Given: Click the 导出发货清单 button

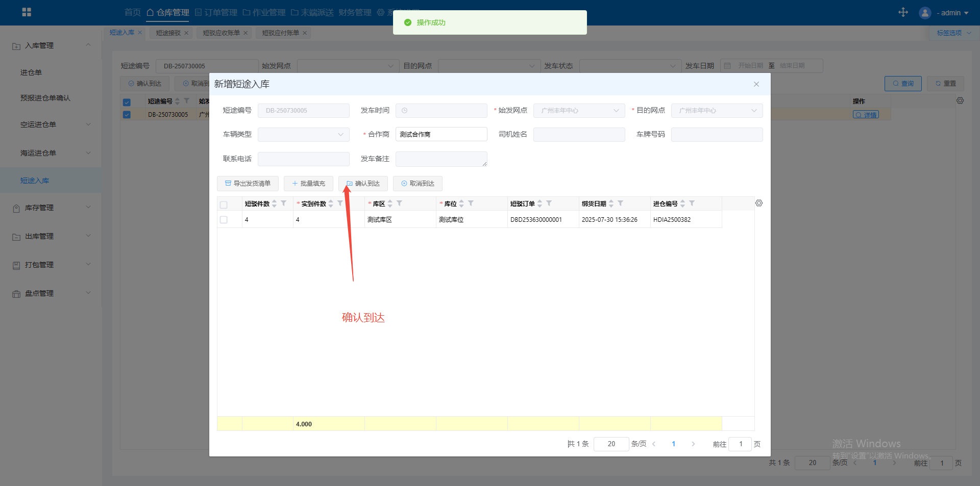Looking at the screenshot, I should [x=248, y=184].
